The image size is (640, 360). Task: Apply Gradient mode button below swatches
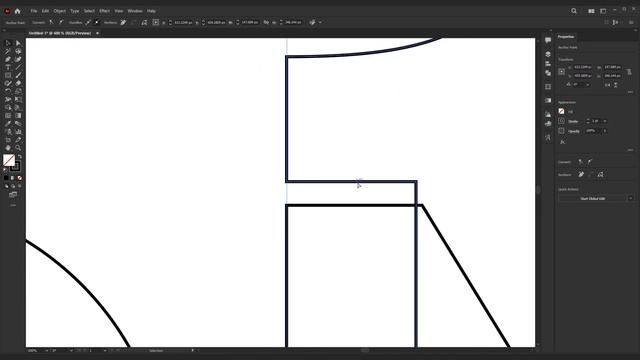tap(13, 178)
